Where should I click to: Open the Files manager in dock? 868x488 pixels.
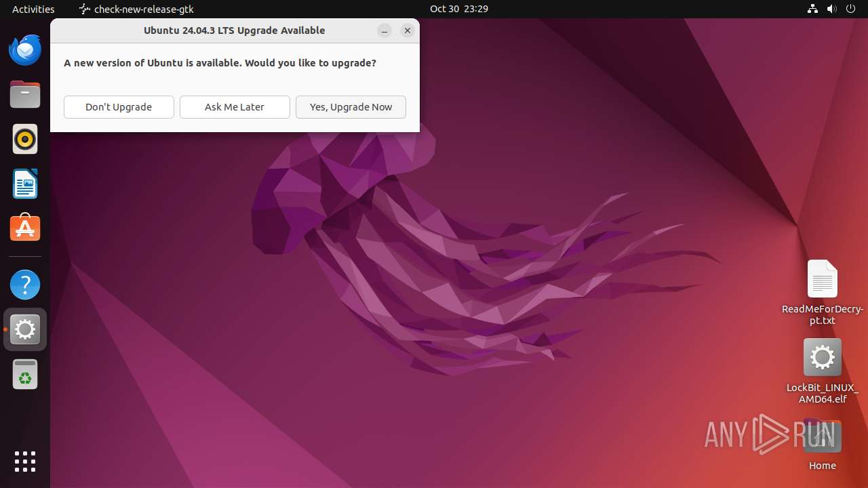(x=25, y=94)
